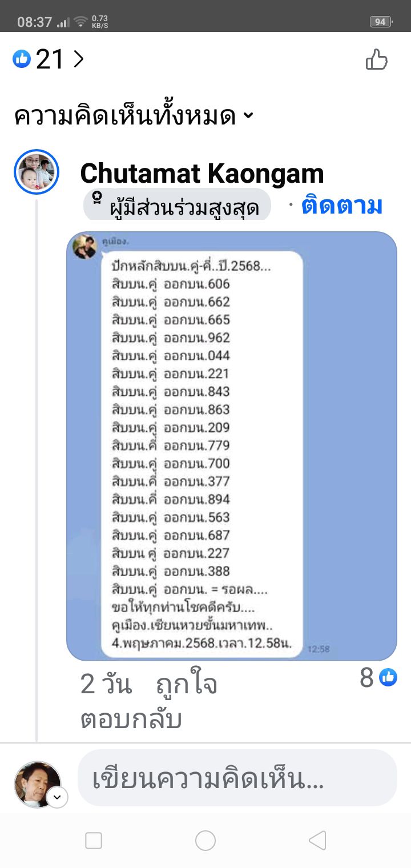
Task: Tap the battery indicator in the status bar
Action: point(380,22)
